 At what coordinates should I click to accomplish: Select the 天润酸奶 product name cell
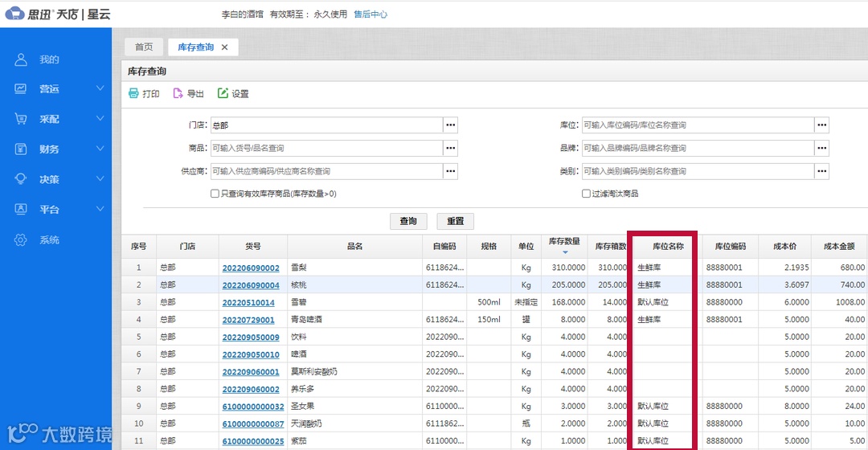point(355,423)
